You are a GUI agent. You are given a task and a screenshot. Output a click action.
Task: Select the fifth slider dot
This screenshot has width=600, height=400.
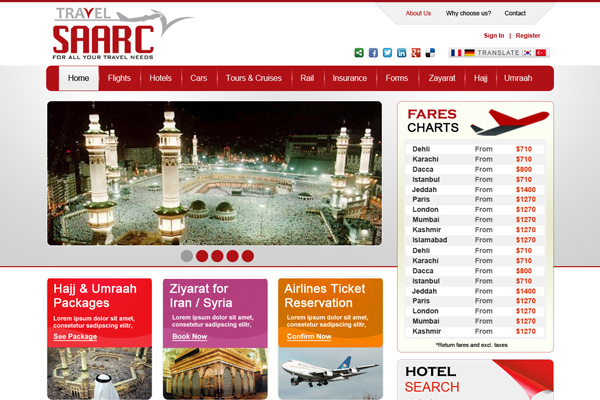coord(248,256)
